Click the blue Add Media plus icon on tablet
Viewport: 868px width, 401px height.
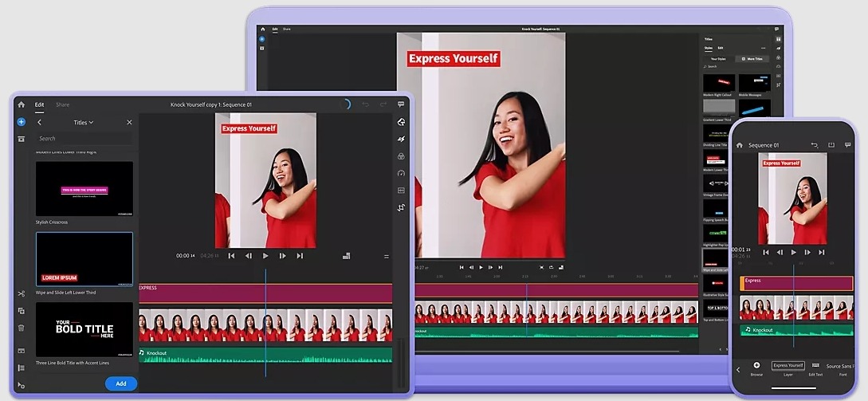[21, 122]
